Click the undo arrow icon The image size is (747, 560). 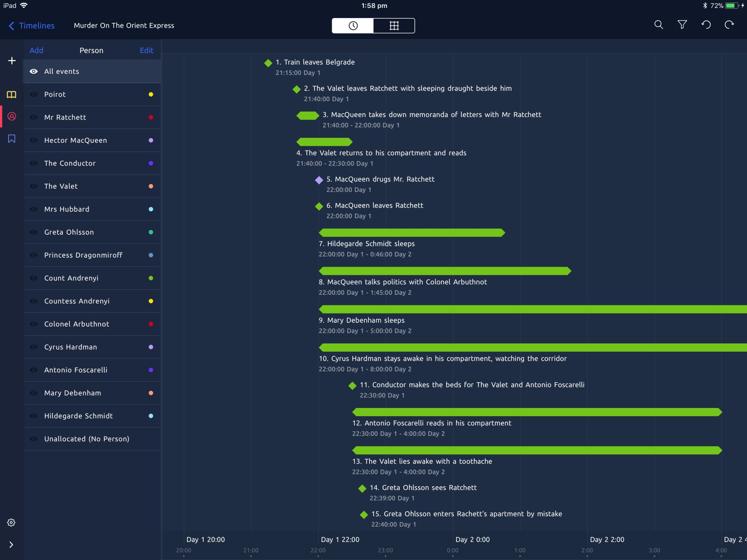pos(706,25)
